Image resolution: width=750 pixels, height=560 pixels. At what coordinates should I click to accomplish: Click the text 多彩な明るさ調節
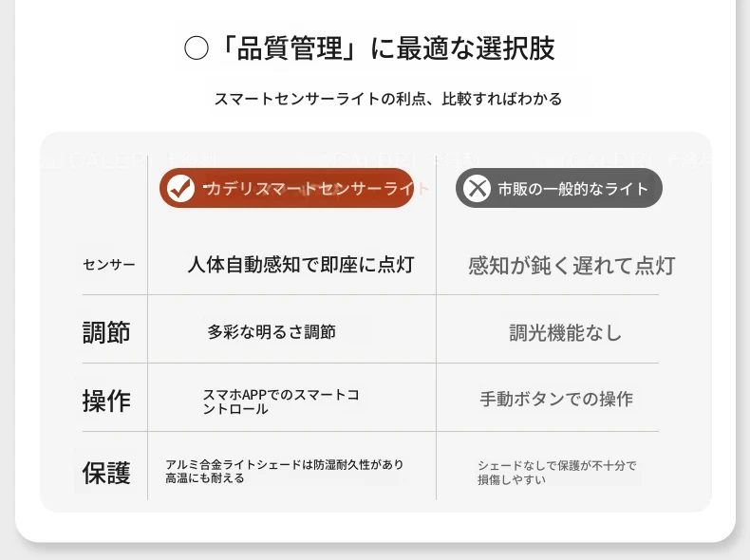click(272, 332)
